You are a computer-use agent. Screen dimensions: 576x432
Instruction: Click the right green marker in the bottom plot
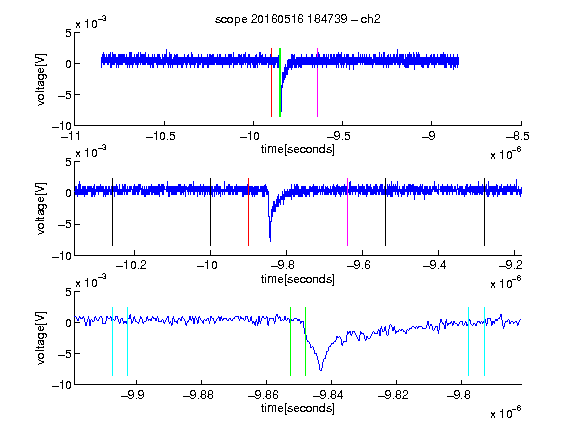tap(306, 342)
